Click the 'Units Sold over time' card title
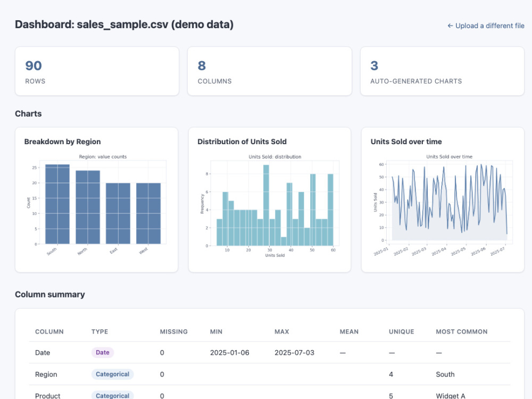This screenshot has width=532, height=399. pos(406,142)
